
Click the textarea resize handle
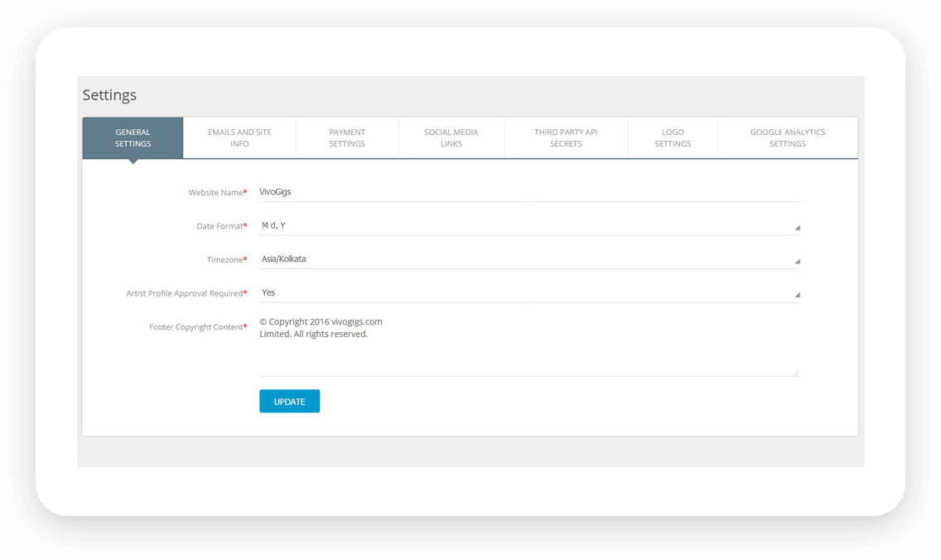tap(795, 372)
